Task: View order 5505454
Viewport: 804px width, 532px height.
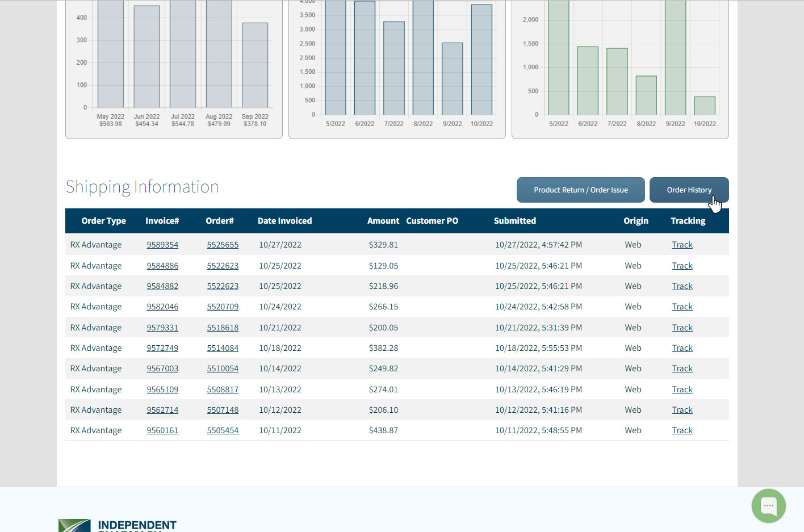Action: click(x=223, y=430)
